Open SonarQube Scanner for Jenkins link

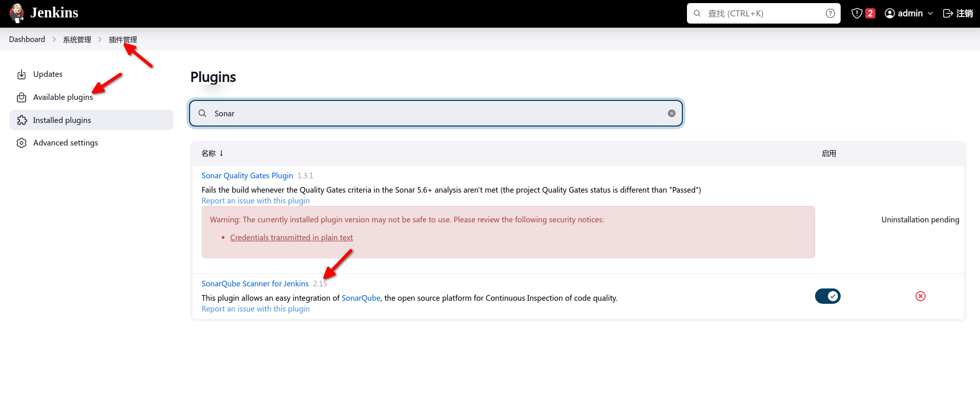point(255,284)
